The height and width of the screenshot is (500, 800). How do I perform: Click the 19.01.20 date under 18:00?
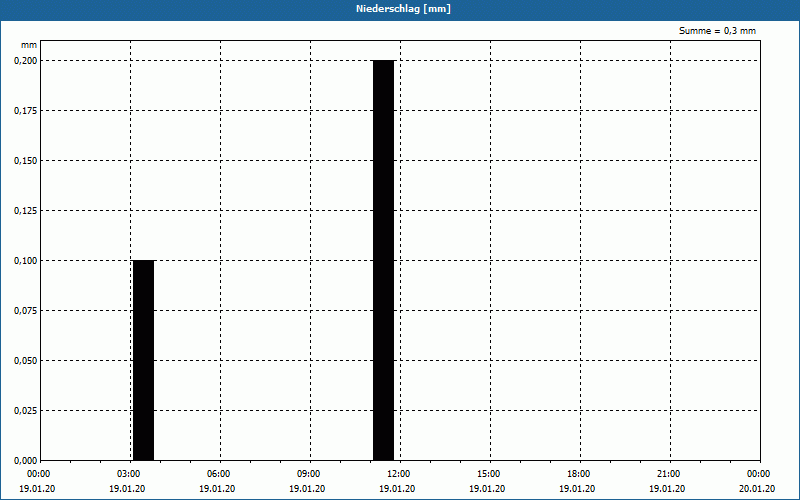pyautogui.click(x=577, y=489)
